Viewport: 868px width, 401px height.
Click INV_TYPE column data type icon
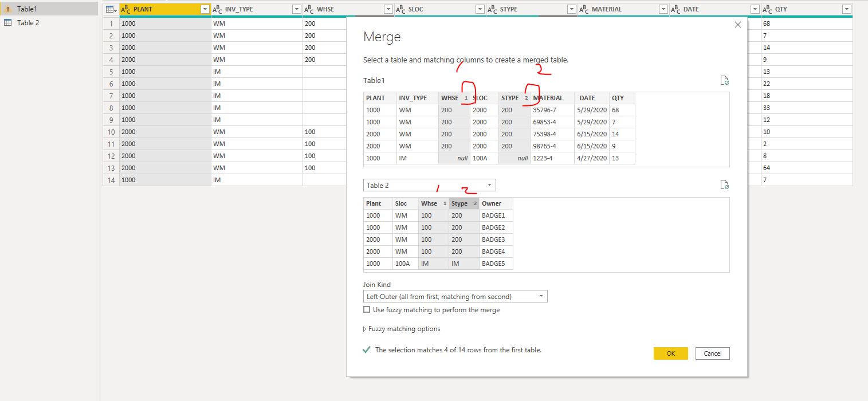218,9
